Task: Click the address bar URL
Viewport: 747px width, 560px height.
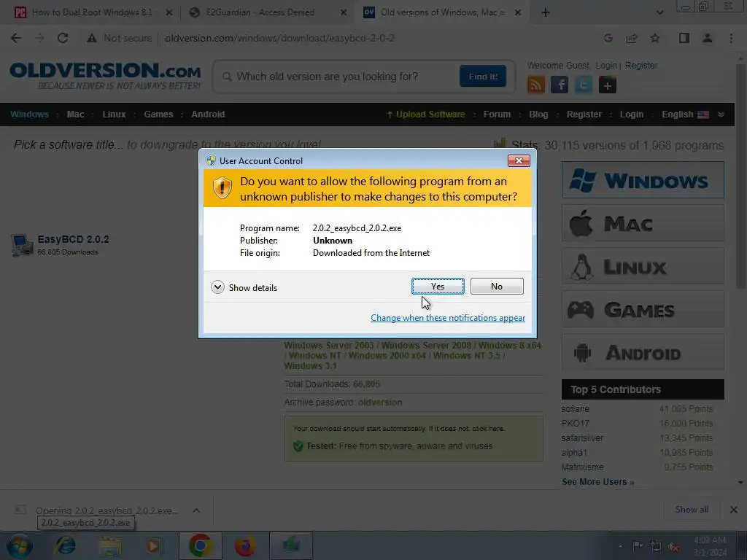Action: coord(279,38)
